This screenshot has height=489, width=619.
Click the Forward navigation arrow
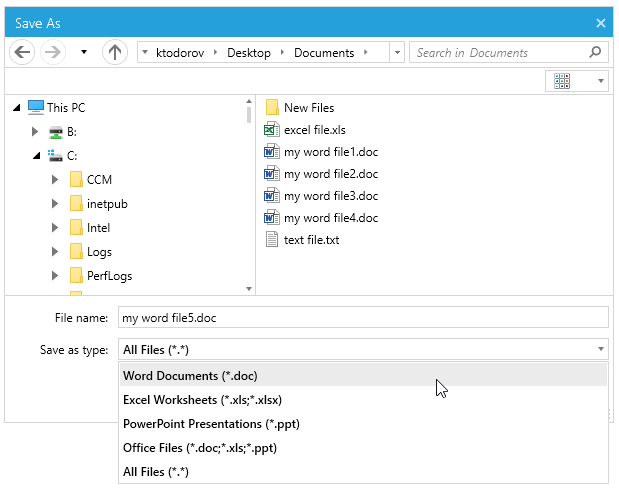[x=53, y=52]
